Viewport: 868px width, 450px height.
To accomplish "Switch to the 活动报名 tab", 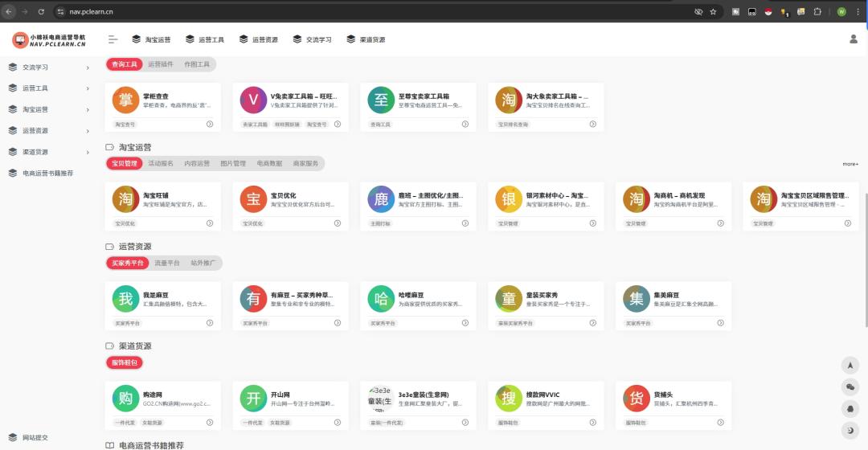I will (161, 163).
